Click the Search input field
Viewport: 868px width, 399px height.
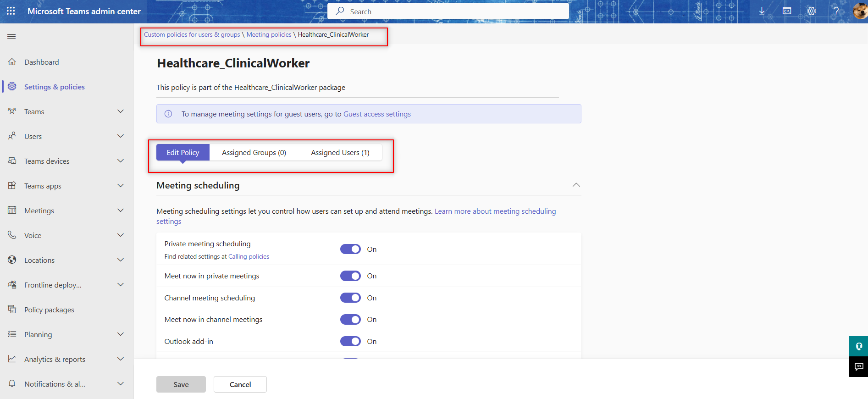448,11
